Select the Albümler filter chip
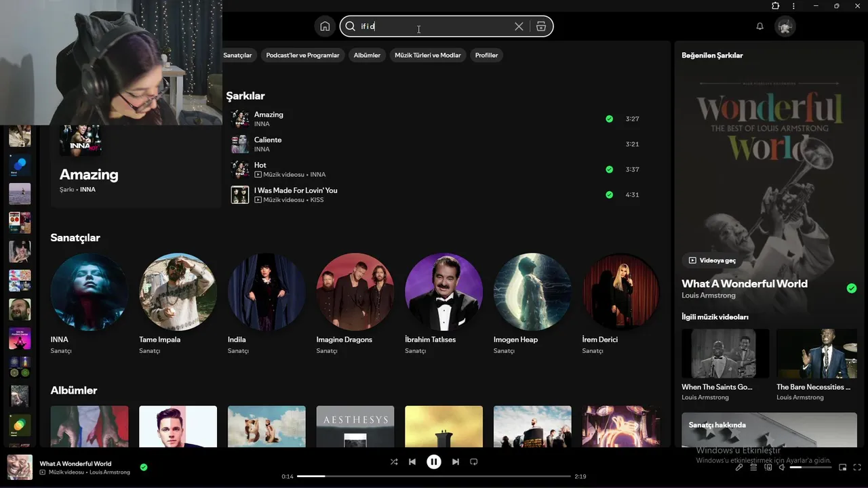The height and width of the screenshot is (488, 868). click(367, 55)
